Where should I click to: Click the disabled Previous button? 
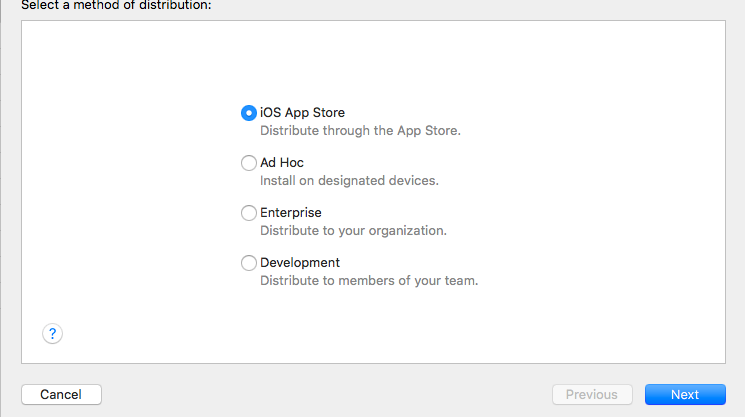click(592, 395)
